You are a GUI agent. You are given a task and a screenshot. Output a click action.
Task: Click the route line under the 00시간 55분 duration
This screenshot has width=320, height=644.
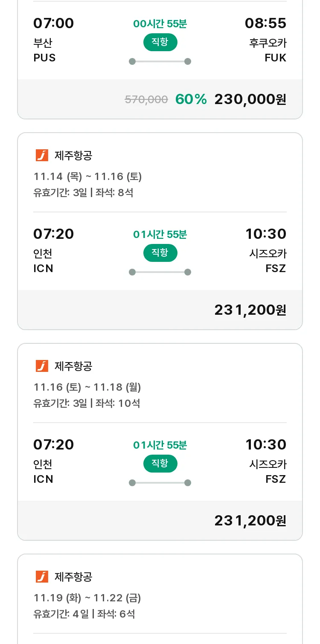160,61
